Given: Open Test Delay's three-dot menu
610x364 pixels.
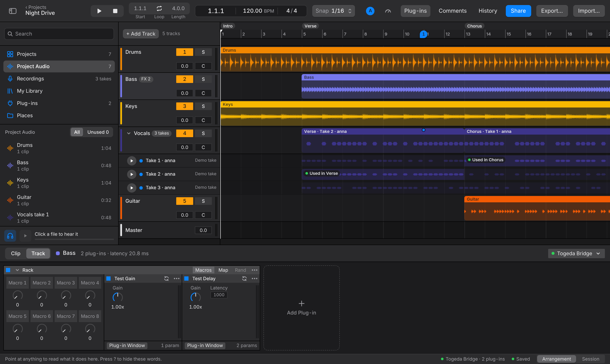Looking at the screenshot, I should pyautogui.click(x=255, y=278).
